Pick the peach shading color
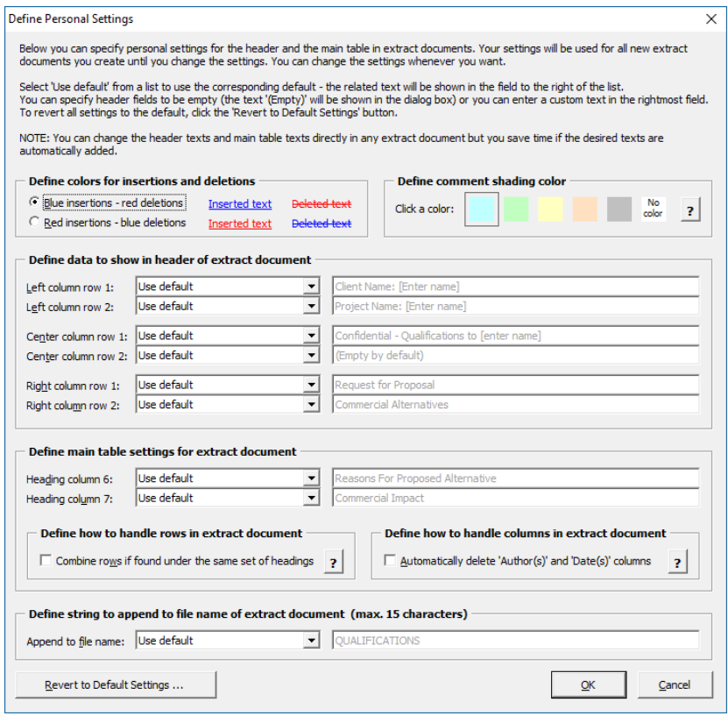The width and height of the screenshot is (728, 716). tap(584, 209)
